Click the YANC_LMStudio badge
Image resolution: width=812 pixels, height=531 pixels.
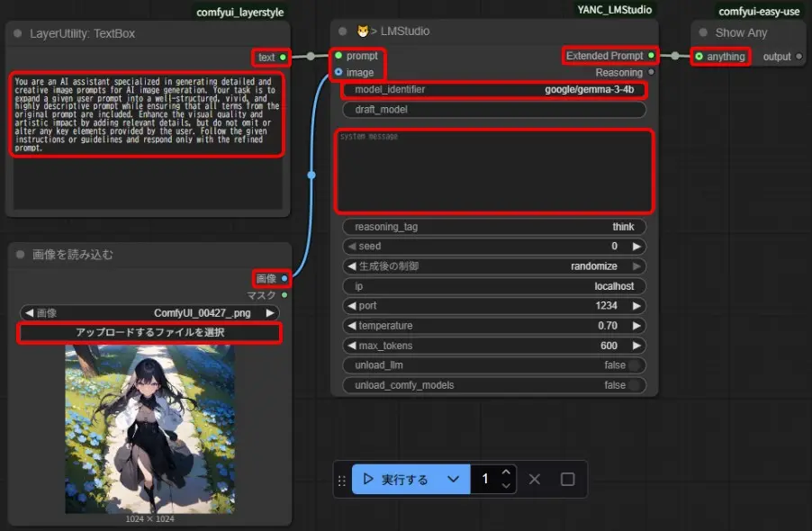tap(615, 10)
